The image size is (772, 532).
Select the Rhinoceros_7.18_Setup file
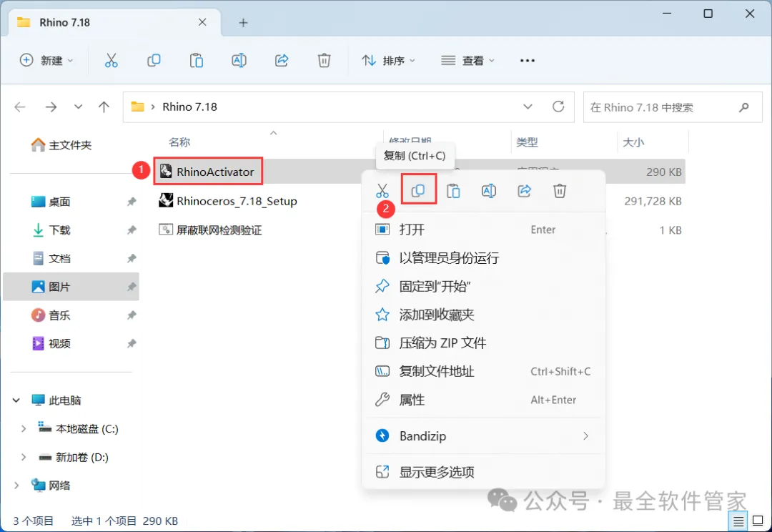[x=228, y=201]
